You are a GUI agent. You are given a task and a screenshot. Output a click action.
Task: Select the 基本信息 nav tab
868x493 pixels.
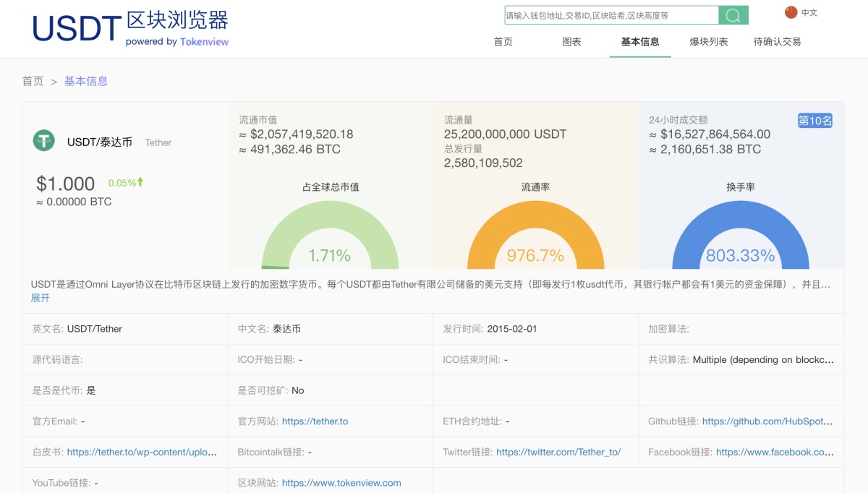640,42
